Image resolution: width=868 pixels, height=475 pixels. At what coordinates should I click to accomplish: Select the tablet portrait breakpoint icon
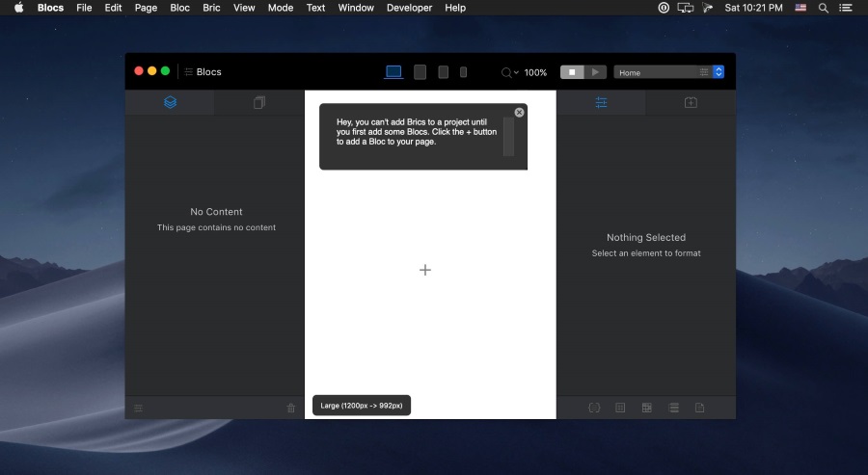[x=444, y=72]
